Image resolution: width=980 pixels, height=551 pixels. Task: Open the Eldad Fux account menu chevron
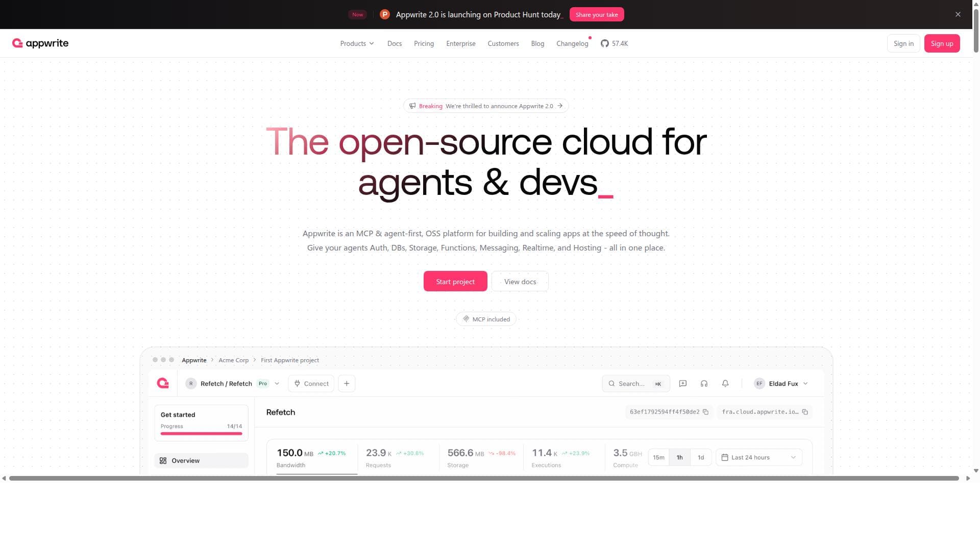coord(805,384)
